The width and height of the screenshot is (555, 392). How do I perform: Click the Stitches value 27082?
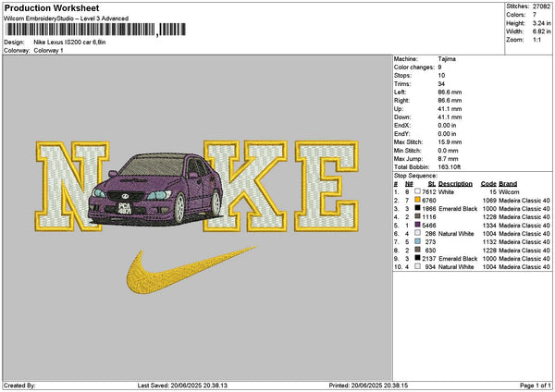click(x=541, y=6)
